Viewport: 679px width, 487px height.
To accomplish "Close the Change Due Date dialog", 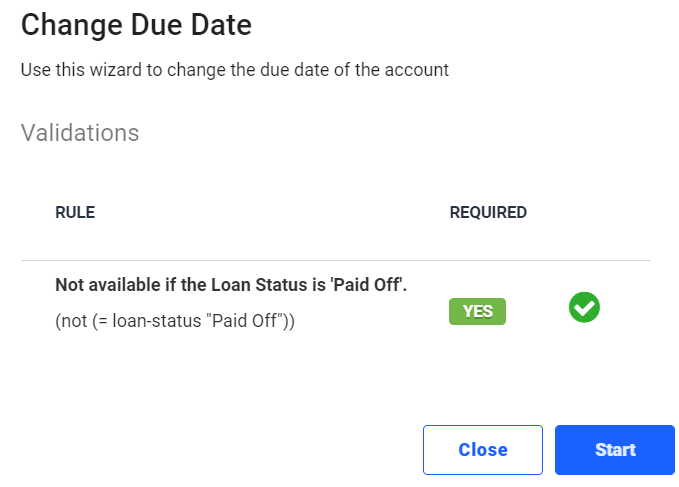I will pyautogui.click(x=483, y=450).
